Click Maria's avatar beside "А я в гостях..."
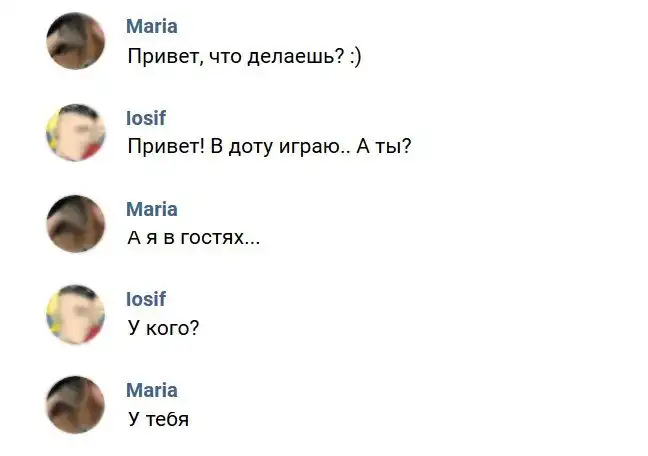 pyautogui.click(x=75, y=223)
